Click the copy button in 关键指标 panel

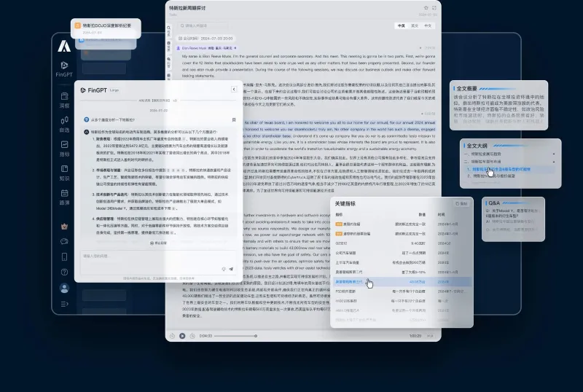(462, 204)
